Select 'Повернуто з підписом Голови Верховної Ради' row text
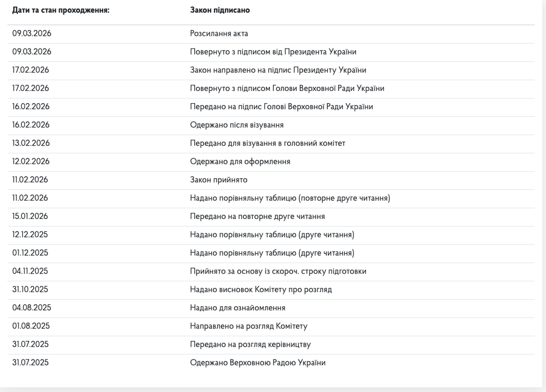This screenshot has height=392, width=546. tap(287, 88)
